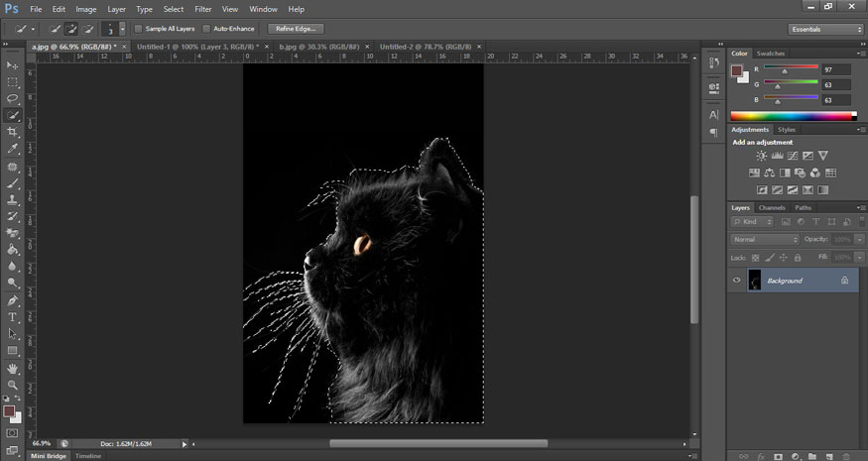Add a Color Balance adjustment (scales icon)
The width and height of the screenshot is (868, 461).
point(770,173)
